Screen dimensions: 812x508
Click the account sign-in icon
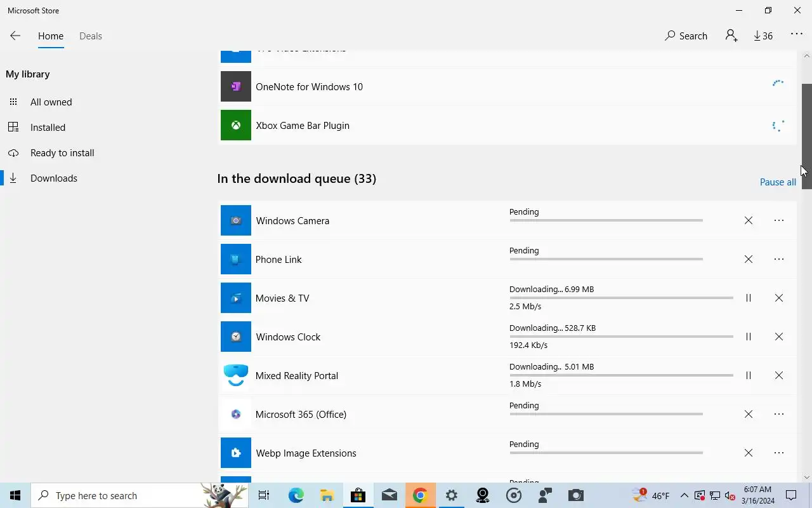pos(731,36)
